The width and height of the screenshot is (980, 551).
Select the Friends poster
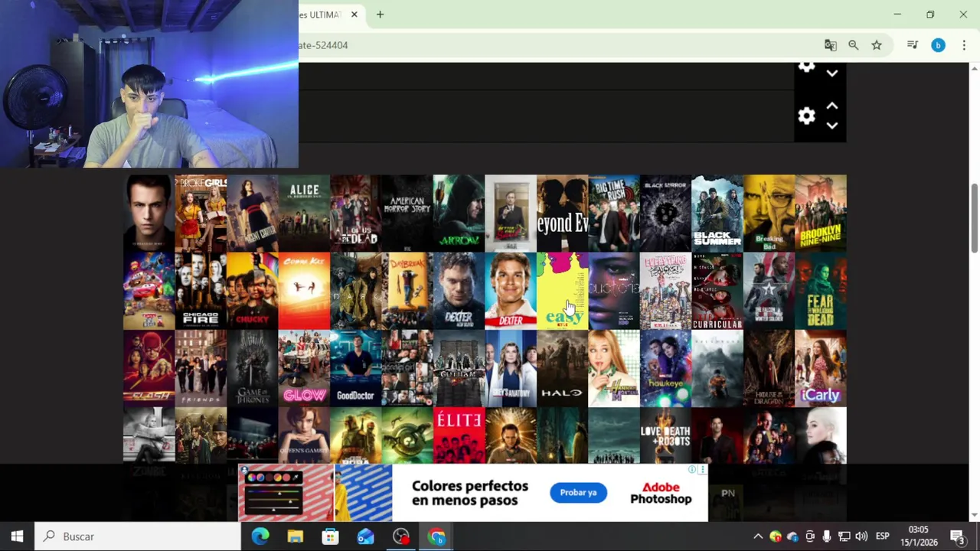(201, 369)
